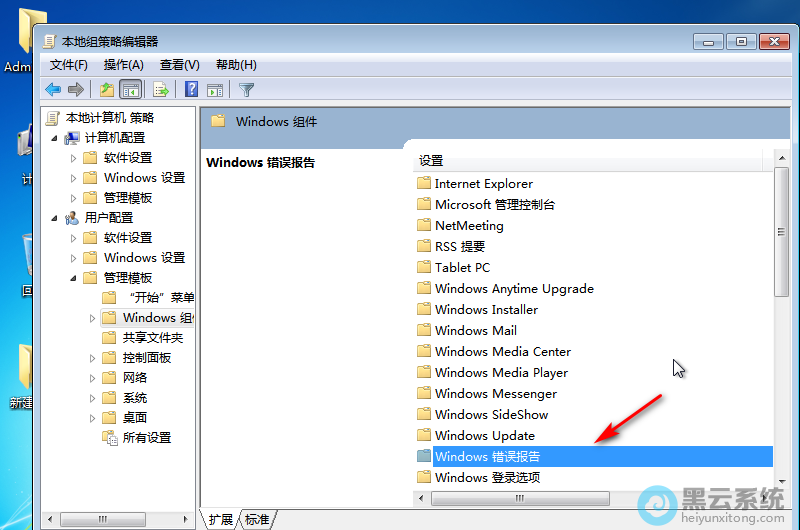
Task: Open the 操作(A) menu
Action: tap(124, 65)
